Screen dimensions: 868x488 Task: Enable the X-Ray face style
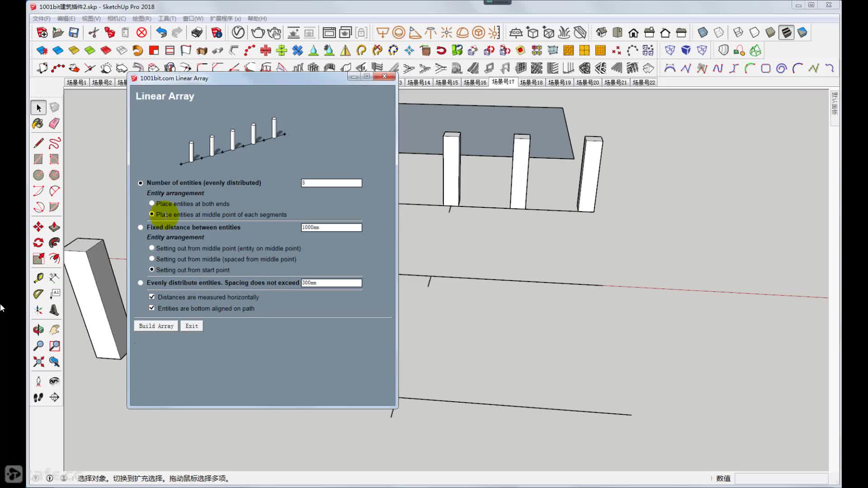[703, 33]
